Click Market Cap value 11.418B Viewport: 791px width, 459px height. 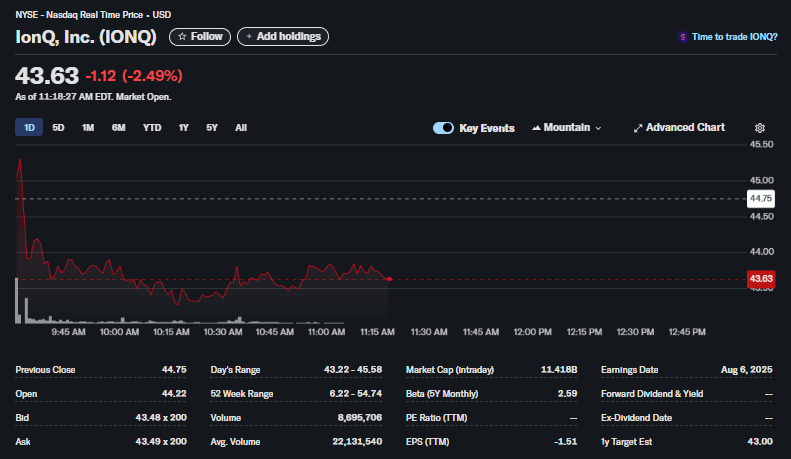(x=559, y=370)
